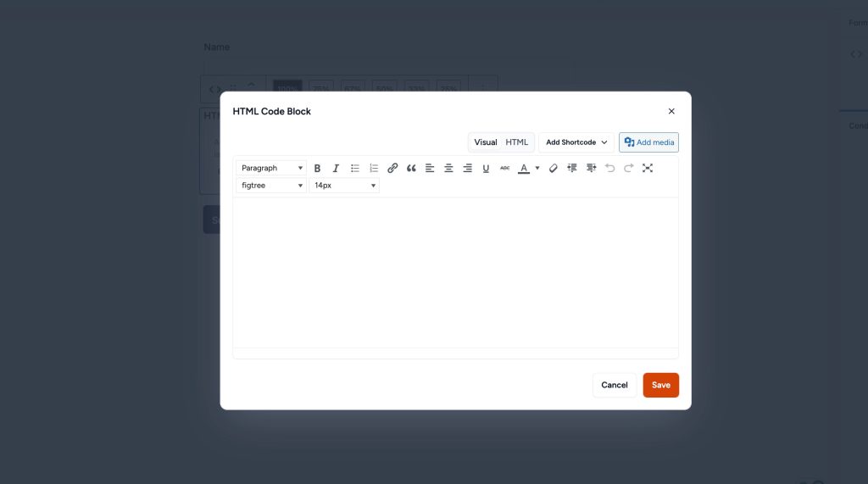Open the figtree font family dropdown
868x484 pixels.
tap(271, 185)
